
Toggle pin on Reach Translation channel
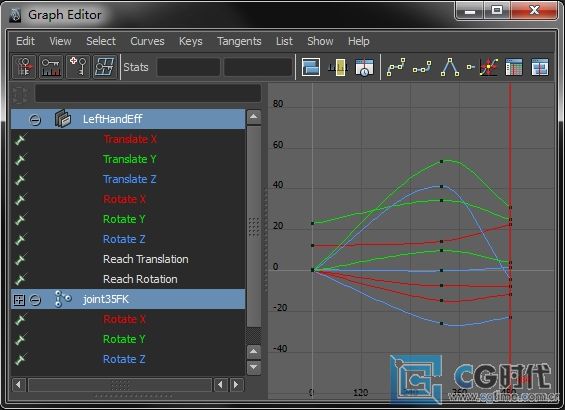pos(20,259)
